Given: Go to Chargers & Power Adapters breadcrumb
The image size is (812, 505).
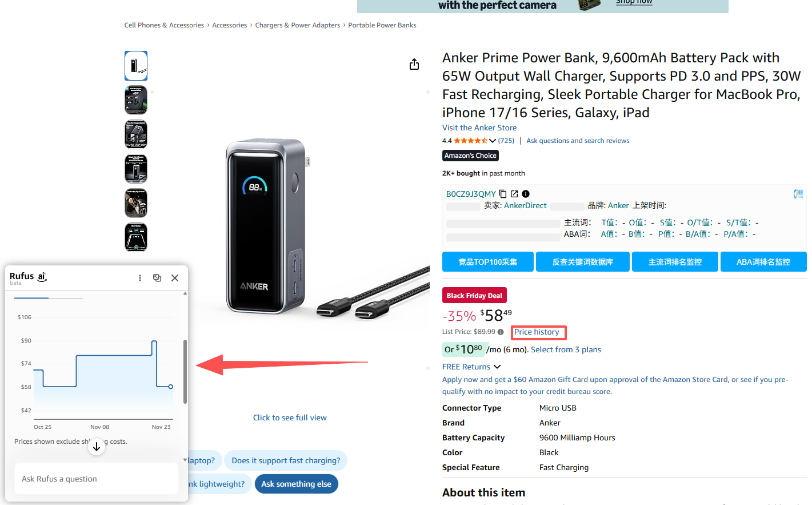Looking at the screenshot, I should pos(297,25).
